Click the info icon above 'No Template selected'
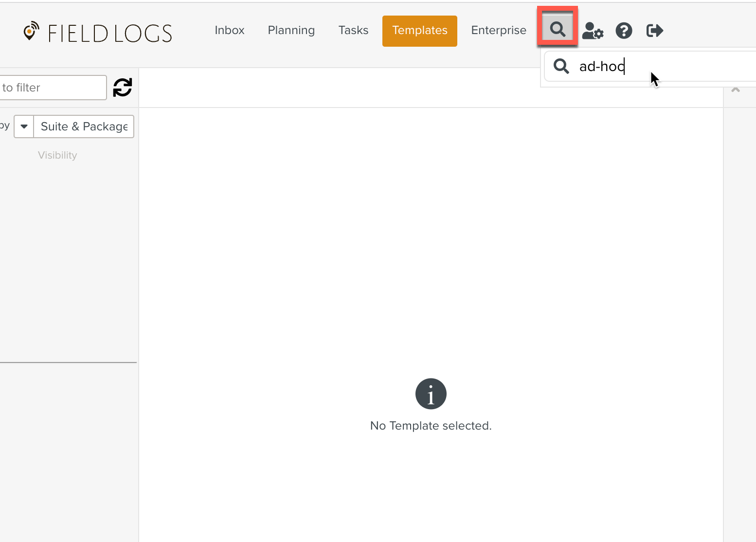 [x=431, y=394]
